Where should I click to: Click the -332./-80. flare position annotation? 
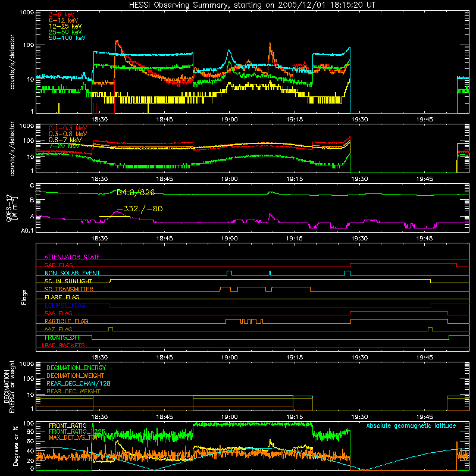tap(140, 209)
